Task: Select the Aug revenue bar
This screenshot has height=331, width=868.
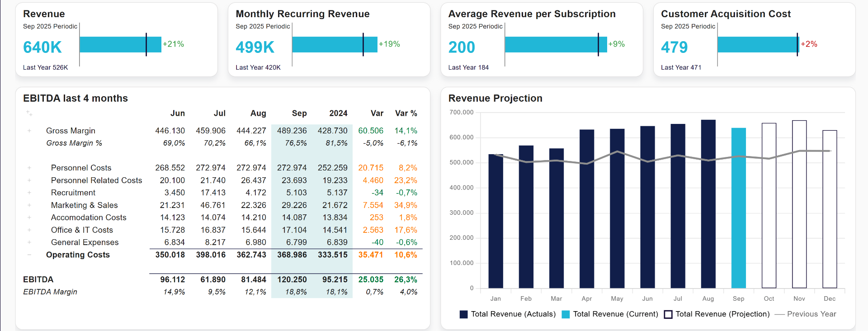Action: click(x=708, y=204)
